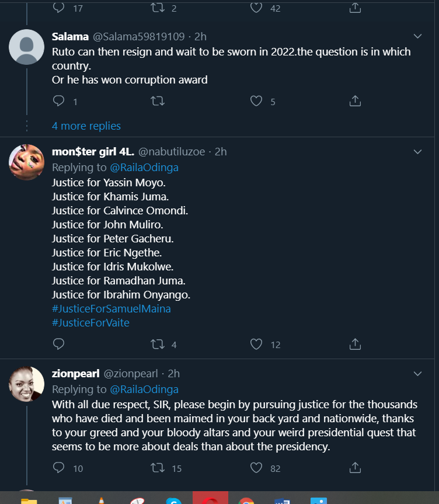Image resolution: width=439 pixels, height=504 pixels.
Task: View Salama's profile avatar
Action: (x=27, y=47)
